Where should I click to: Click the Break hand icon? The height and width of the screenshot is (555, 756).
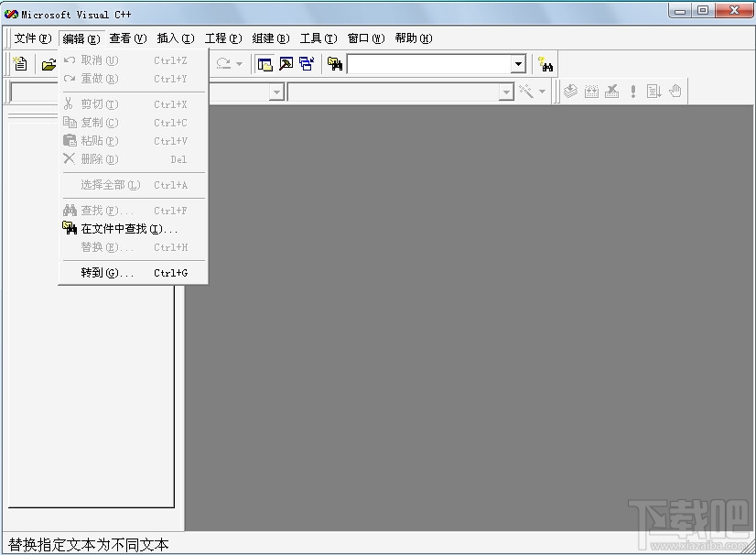675,91
